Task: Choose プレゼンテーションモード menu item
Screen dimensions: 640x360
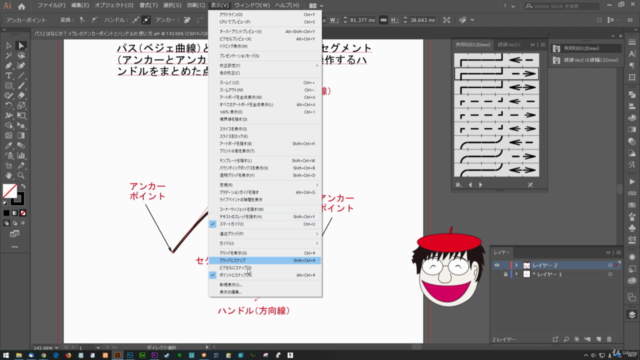Action: tap(264, 56)
